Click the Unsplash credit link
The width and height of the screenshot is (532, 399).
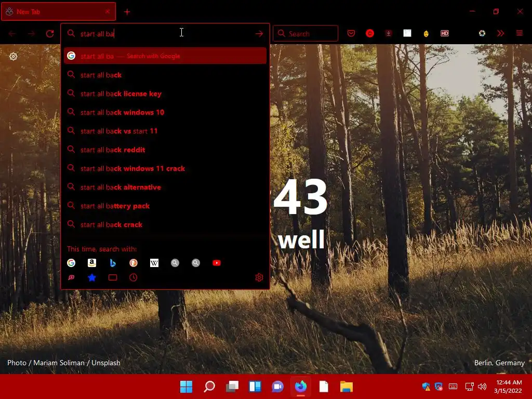(106, 363)
